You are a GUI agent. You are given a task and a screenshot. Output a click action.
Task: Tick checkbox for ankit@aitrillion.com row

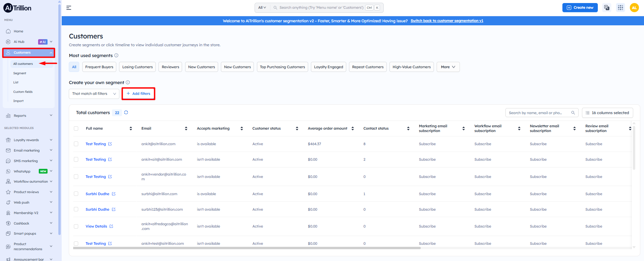(76, 144)
